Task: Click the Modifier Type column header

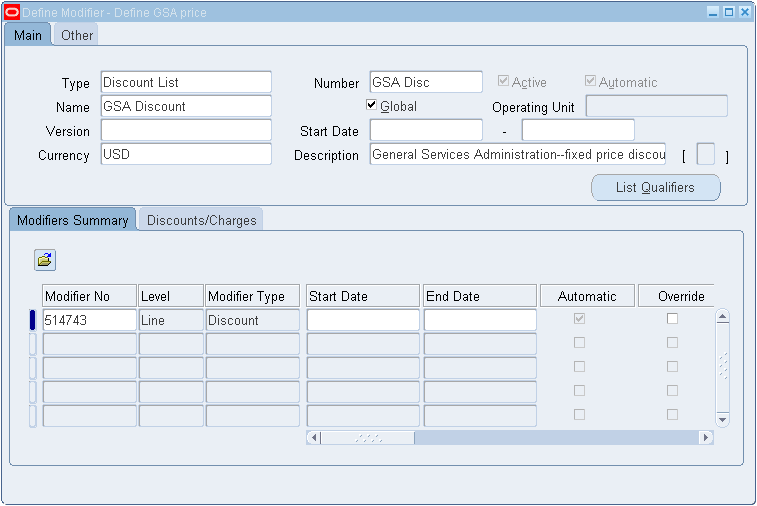Action: 253,296
